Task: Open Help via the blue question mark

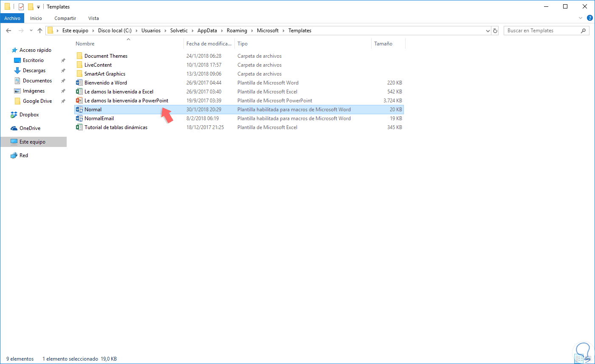Action: (589, 18)
